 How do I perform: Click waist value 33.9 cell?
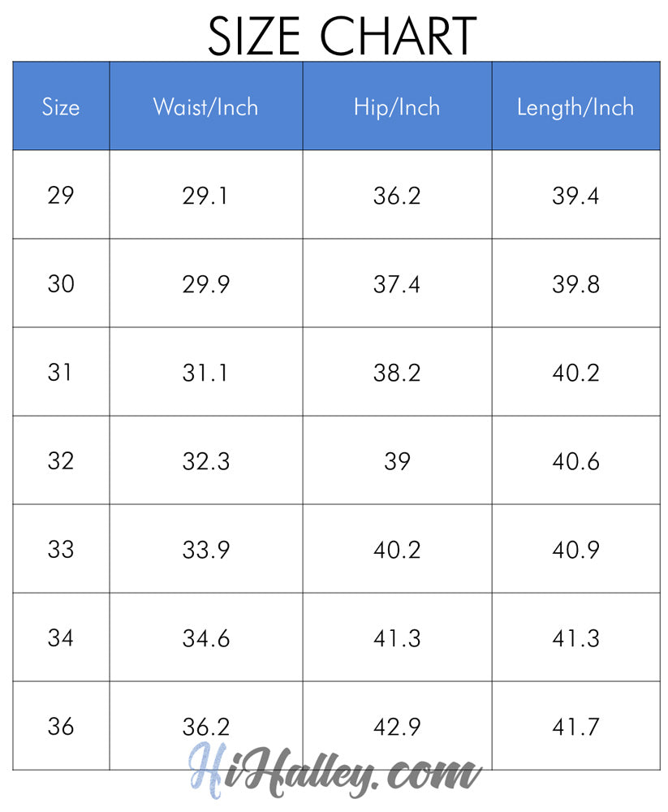206,550
